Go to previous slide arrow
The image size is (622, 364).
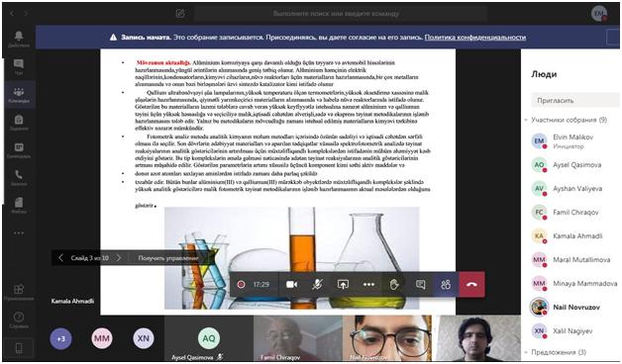point(60,258)
